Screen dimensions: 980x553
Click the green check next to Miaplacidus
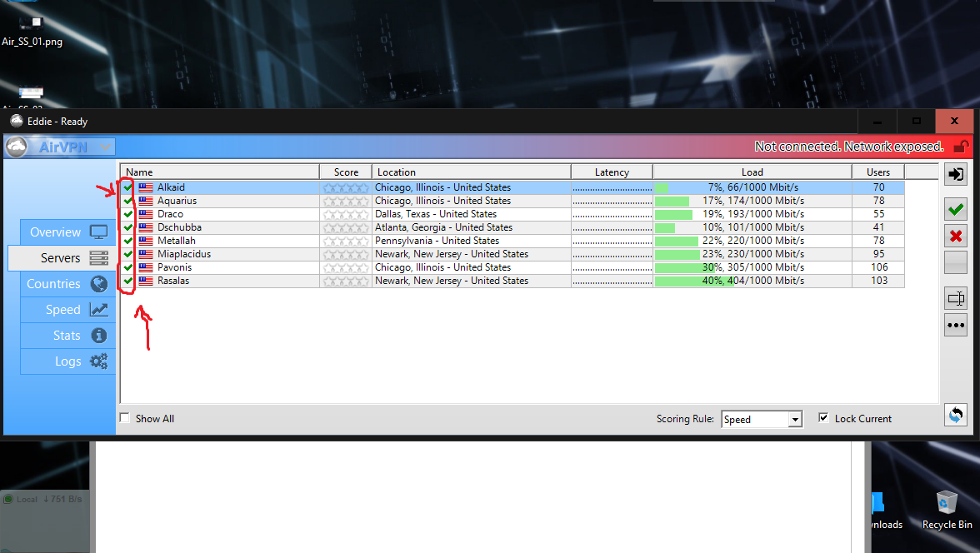tap(128, 254)
